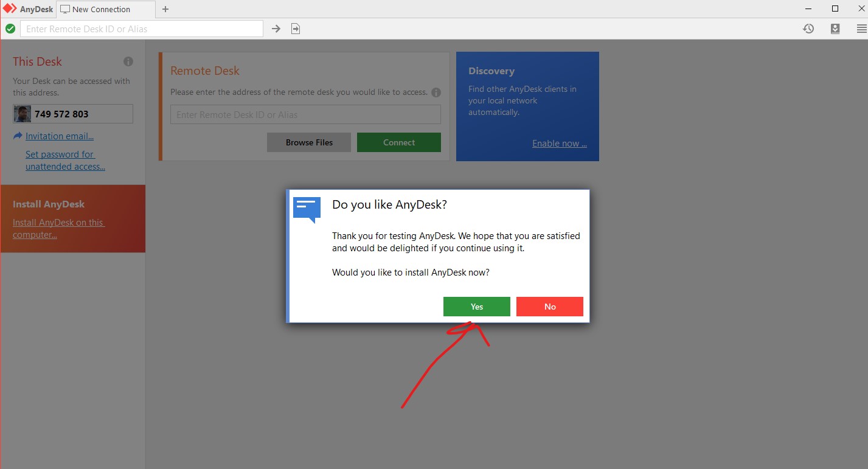Click No to decline installation
The height and width of the screenshot is (469, 868).
click(549, 307)
